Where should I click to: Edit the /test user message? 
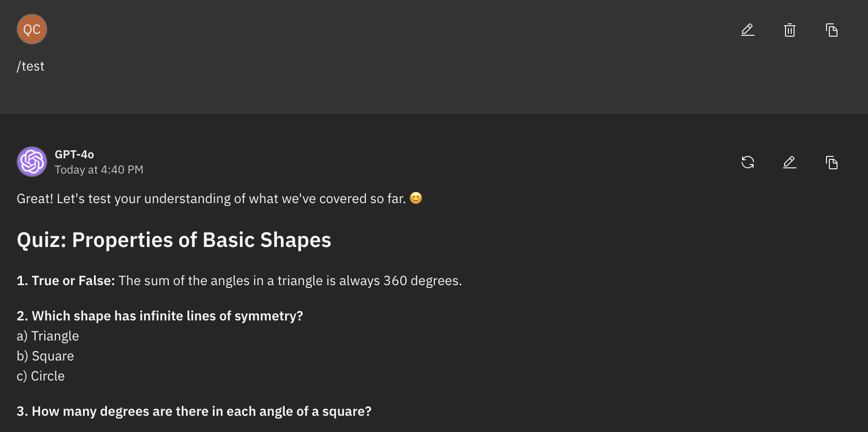(x=747, y=30)
